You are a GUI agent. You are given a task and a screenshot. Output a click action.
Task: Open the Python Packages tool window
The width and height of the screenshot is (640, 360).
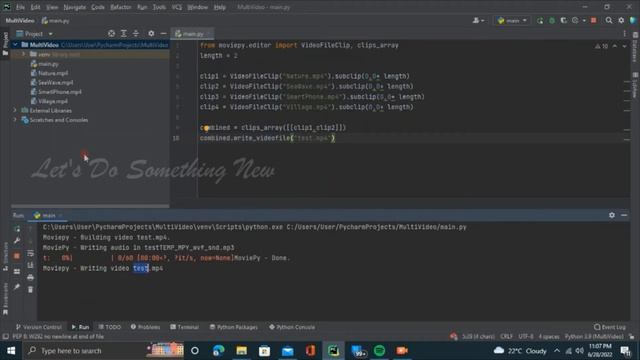pos(233,327)
